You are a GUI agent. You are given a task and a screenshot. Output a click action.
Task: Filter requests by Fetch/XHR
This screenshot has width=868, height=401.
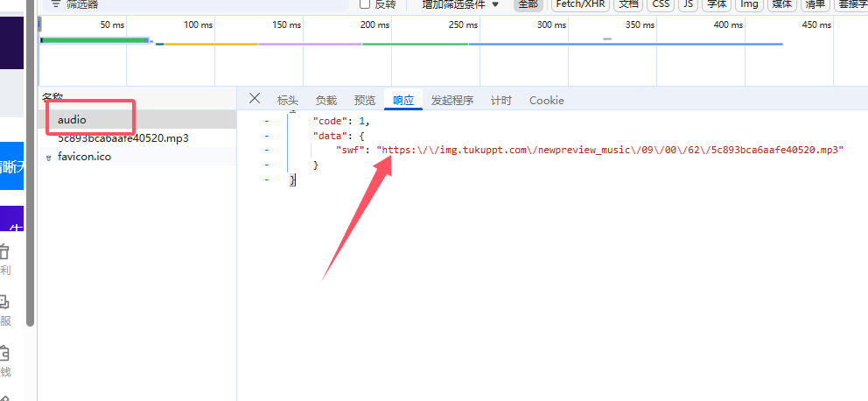coord(578,4)
